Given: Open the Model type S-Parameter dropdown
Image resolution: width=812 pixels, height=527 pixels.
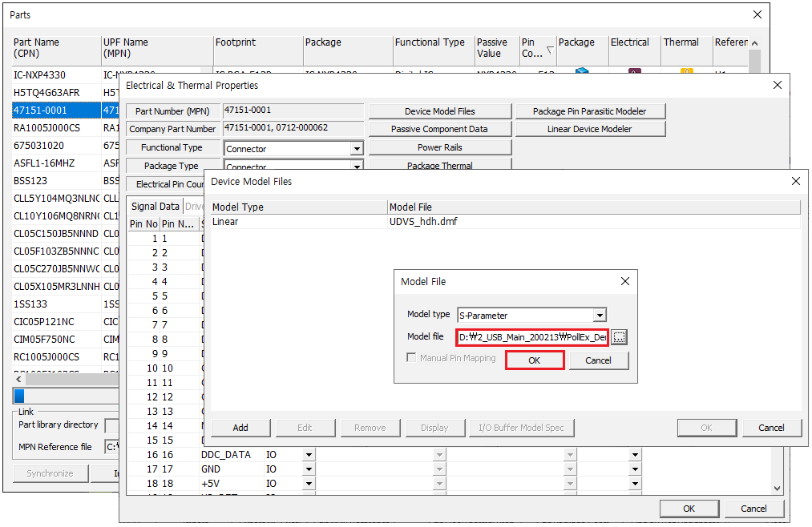Looking at the screenshot, I should 600,316.
